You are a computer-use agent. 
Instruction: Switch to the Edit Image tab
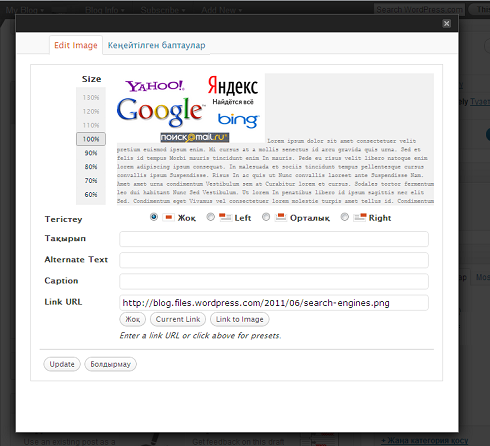76,45
